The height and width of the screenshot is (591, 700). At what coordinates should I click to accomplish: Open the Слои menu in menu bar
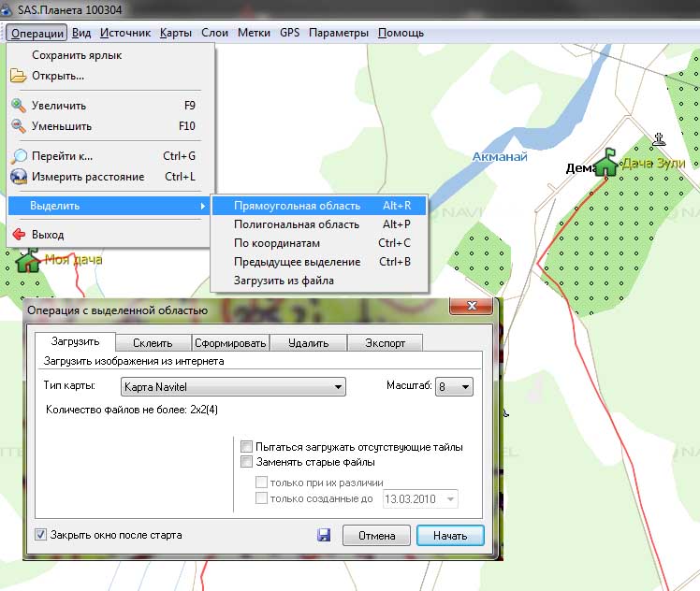215,33
